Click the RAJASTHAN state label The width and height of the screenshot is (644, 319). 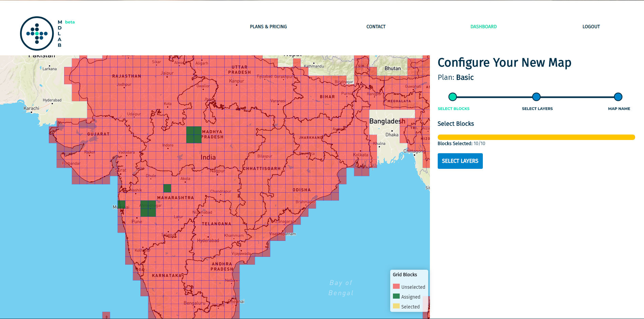[x=127, y=76]
